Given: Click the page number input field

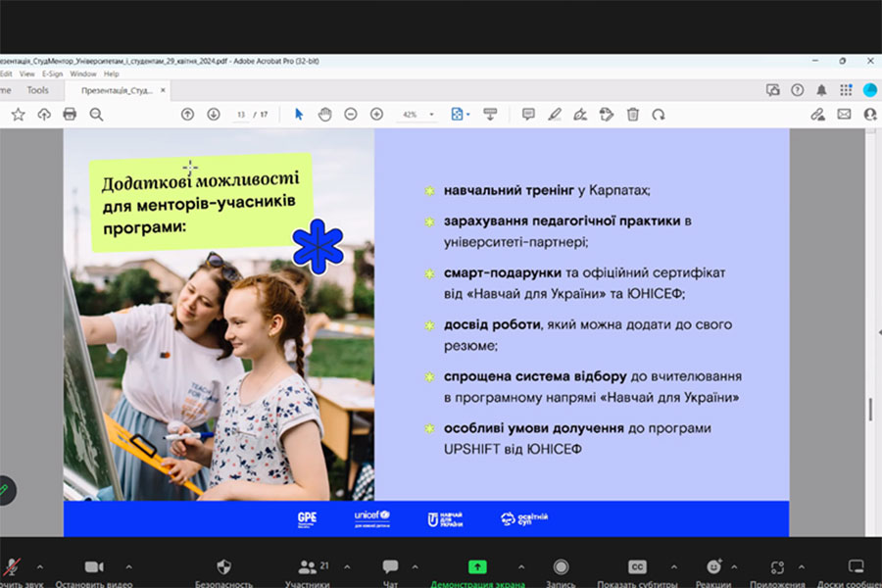Looking at the screenshot, I should 240,115.
